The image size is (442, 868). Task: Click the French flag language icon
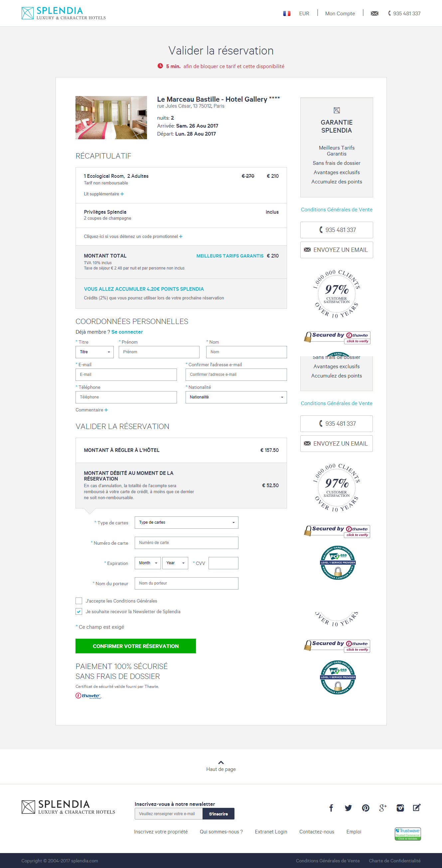coord(287,14)
